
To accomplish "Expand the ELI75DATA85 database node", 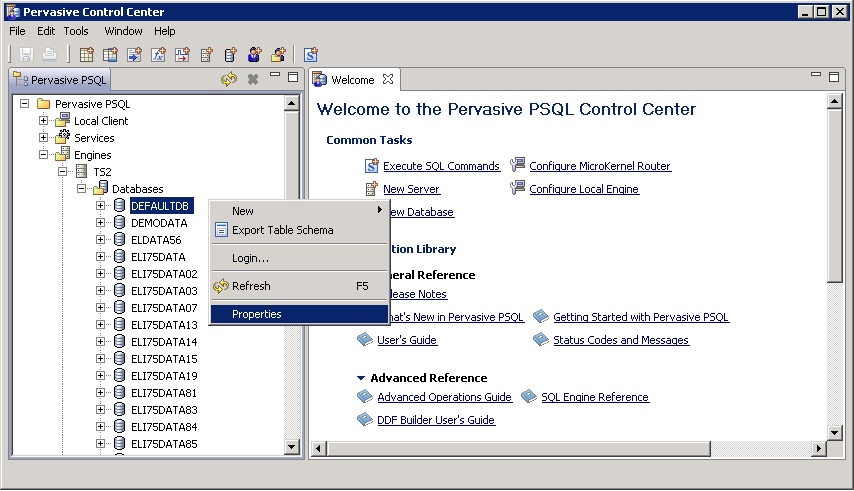I will (x=100, y=444).
